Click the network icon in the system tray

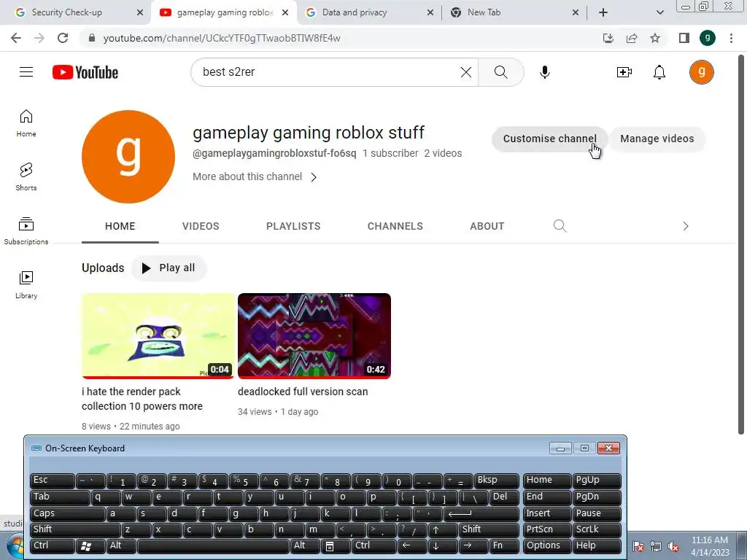coord(656,547)
